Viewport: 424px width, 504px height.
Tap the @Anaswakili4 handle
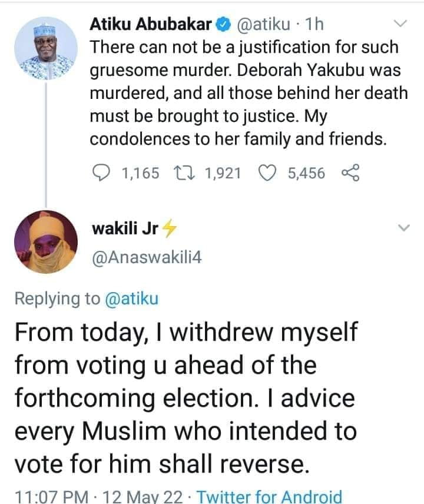tap(147, 257)
